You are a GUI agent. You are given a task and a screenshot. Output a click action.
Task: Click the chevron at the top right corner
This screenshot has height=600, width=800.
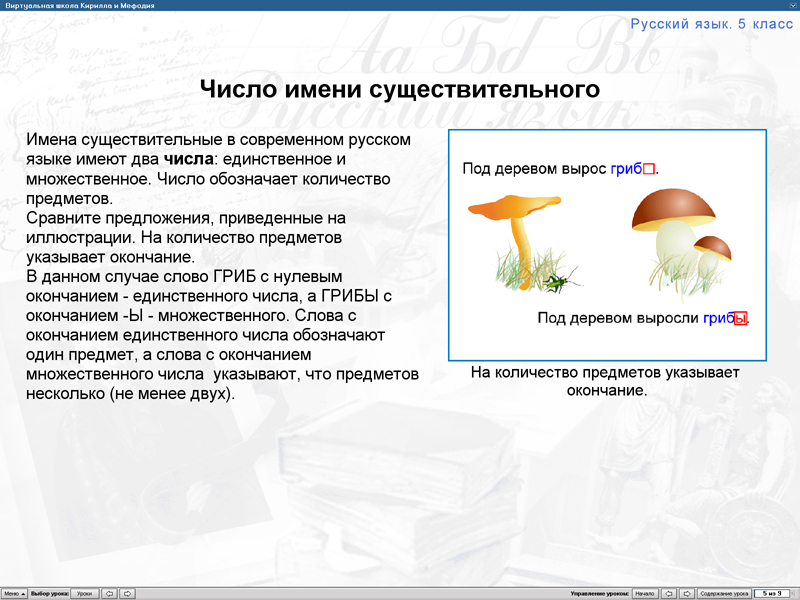(792, 4)
